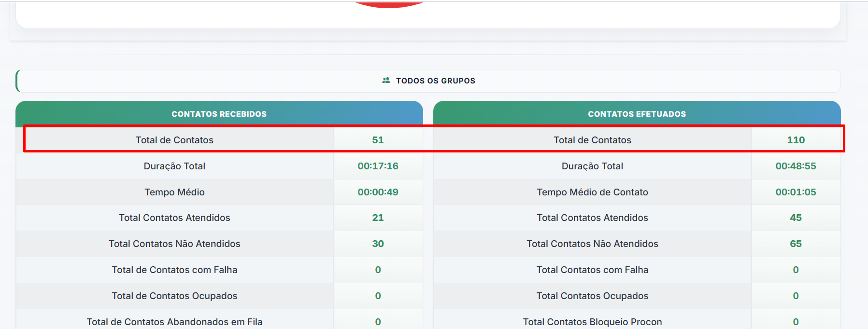Click the CONTATOS RECEBIDOS table header
Viewport: 868px width, 329px height.
pyautogui.click(x=219, y=114)
